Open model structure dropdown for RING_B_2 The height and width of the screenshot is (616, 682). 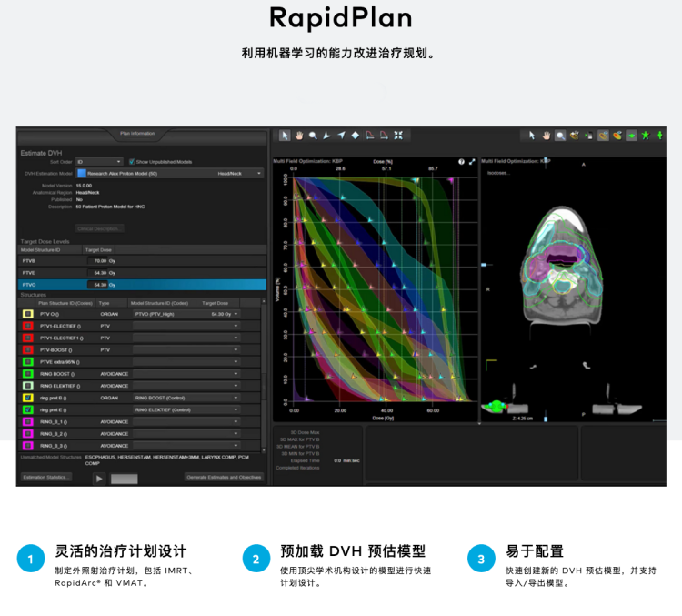point(186,434)
